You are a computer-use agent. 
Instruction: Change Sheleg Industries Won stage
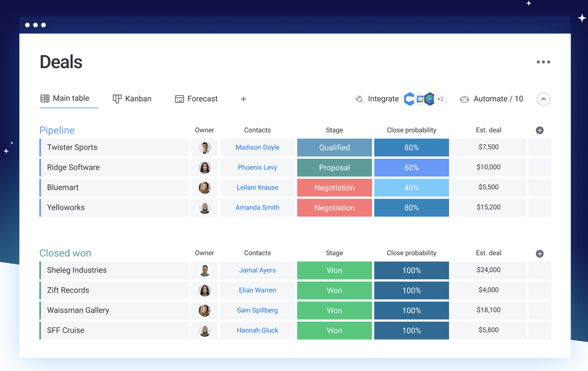click(335, 270)
